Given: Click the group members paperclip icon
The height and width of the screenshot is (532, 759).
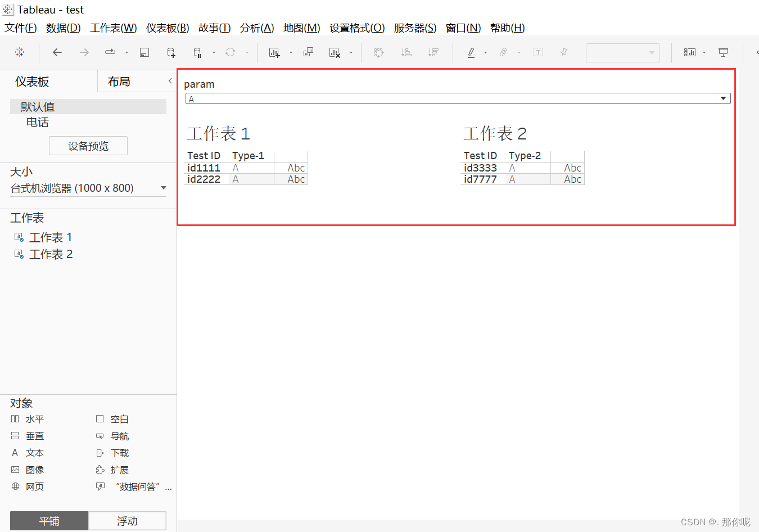Looking at the screenshot, I should [x=503, y=52].
